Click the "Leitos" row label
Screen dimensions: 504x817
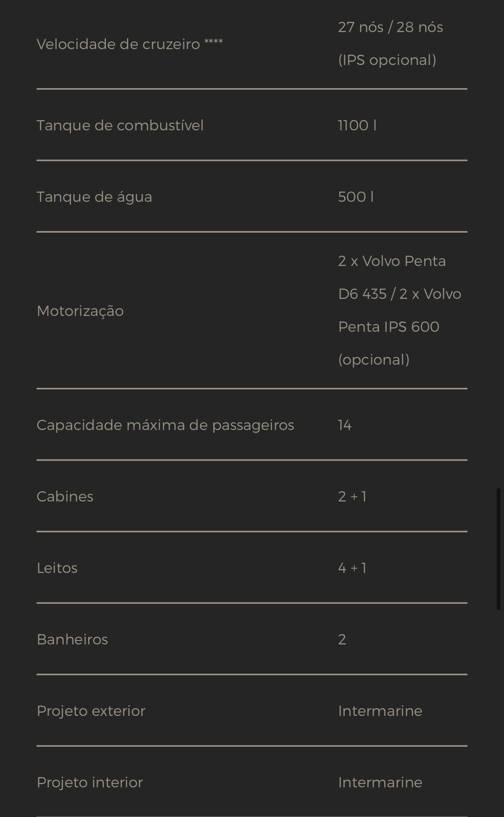[x=57, y=568]
